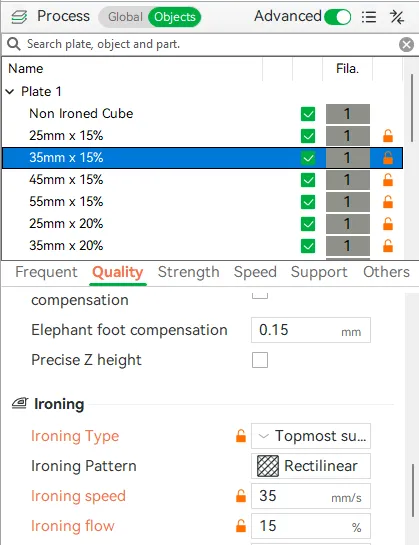419x545 pixels.
Task: Open the Ironing Type dropdown
Action: (x=311, y=436)
